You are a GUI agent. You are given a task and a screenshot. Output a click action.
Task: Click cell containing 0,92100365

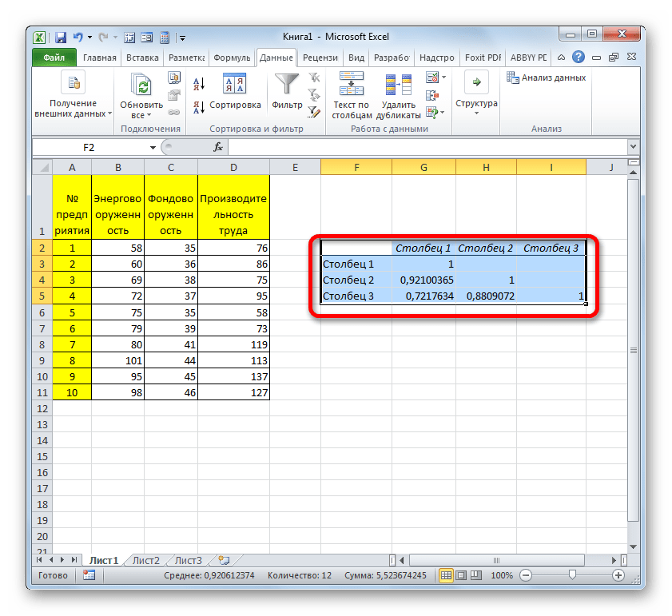coord(423,280)
